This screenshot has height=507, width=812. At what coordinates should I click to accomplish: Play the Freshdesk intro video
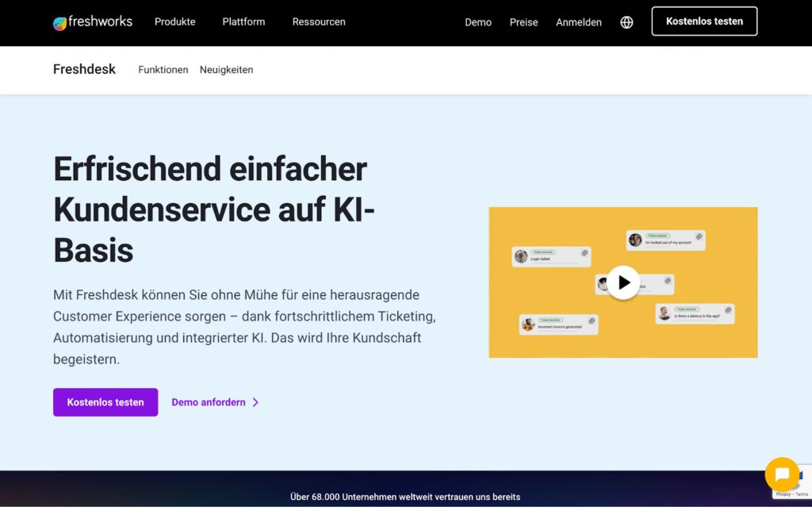click(623, 282)
